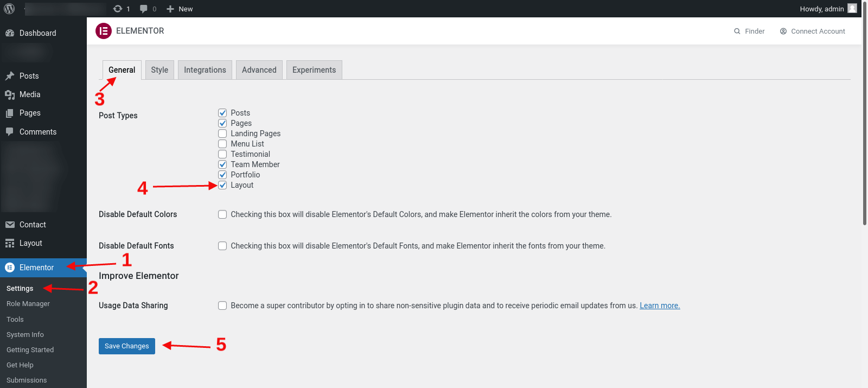Click the updates refresh icon in admin bar
This screenshot has height=388, width=868.
click(x=118, y=9)
